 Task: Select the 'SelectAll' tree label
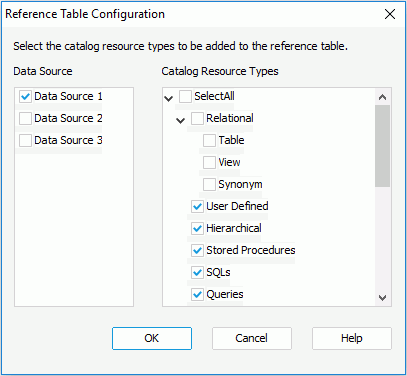pyautogui.click(x=214, y=96)
